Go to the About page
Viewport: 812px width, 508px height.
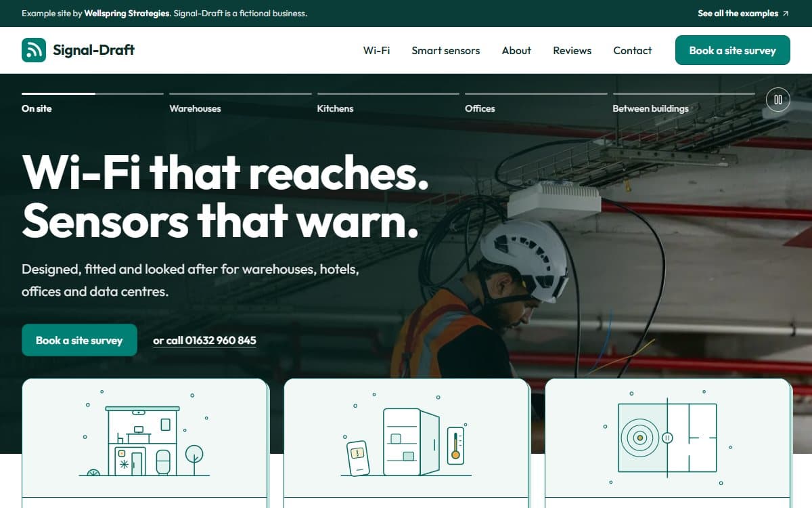tap(516, 50)
